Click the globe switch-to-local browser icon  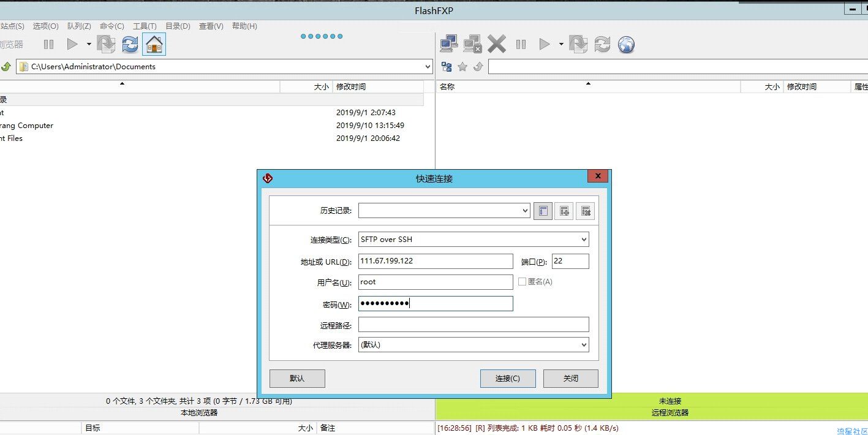pyautogui.click(x=626, y=44)
